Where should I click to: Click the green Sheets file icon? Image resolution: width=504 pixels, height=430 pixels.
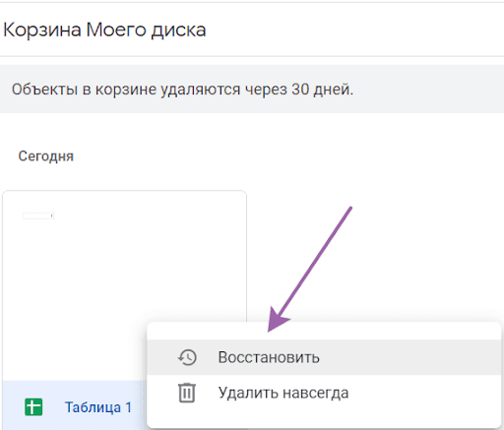33,407
